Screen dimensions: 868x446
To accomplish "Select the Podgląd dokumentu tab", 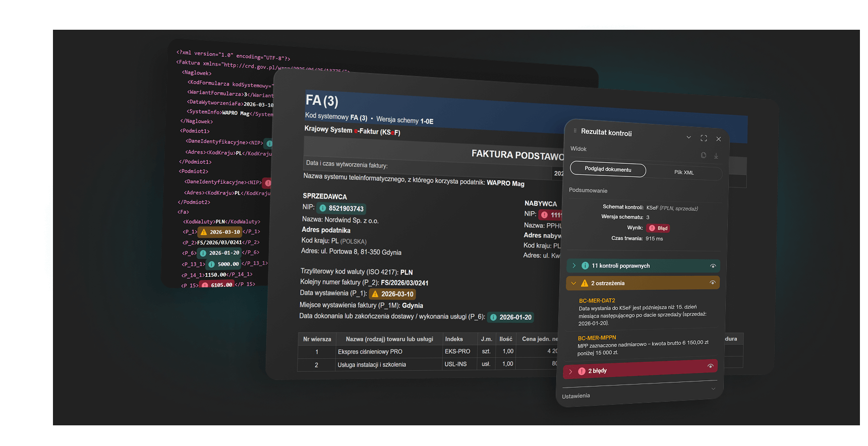I will click(608, 169).
